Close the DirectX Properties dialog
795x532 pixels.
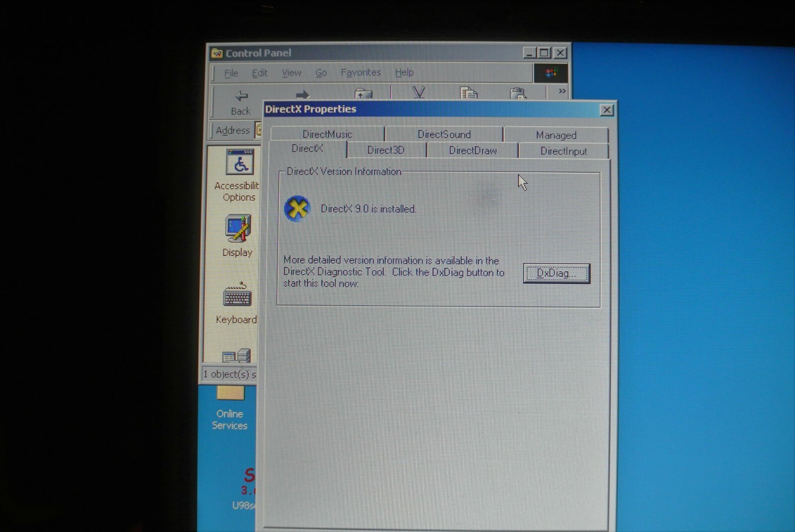click(607, 110)
